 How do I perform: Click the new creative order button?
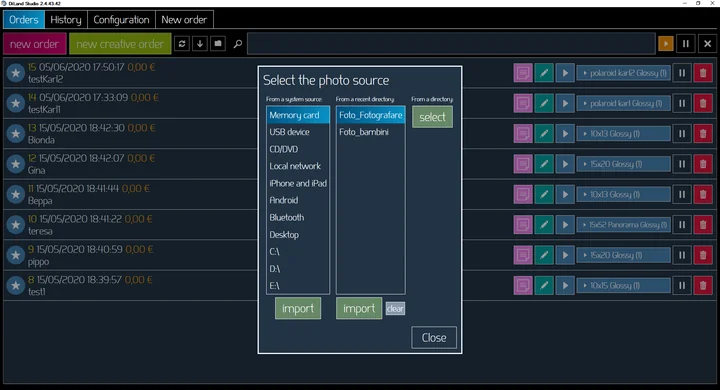click(x=120, y=44)
